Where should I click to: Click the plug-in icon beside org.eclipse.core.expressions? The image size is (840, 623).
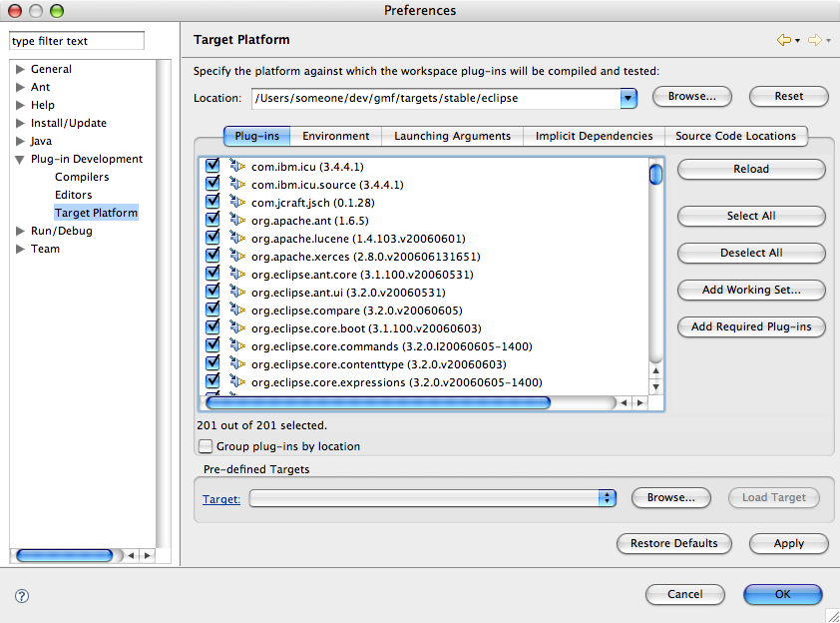[237, 381]
